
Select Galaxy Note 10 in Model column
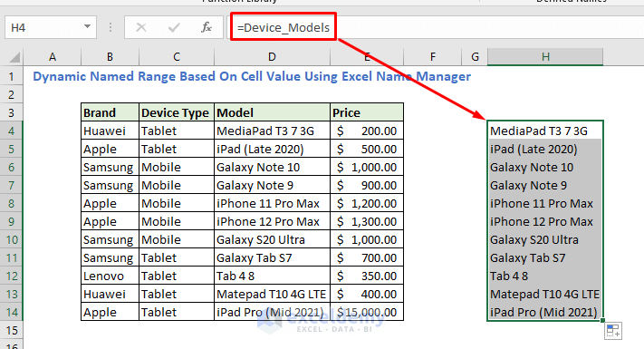(x=272, y=167)
